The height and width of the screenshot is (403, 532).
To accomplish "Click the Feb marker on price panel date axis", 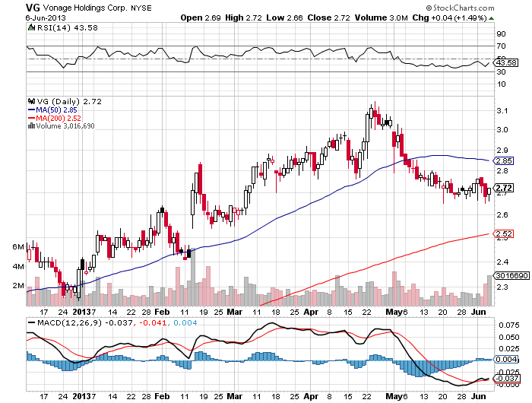I will (x=162, y=312).
